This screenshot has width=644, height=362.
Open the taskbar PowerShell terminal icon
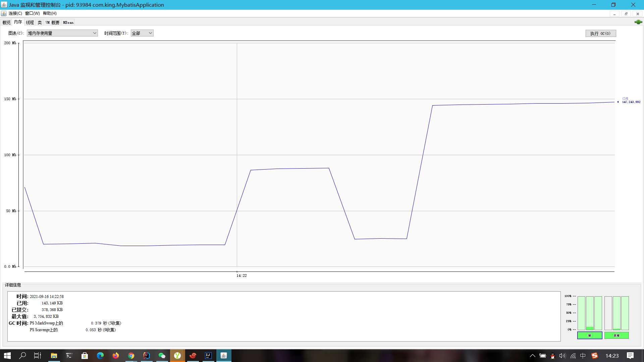69,356
